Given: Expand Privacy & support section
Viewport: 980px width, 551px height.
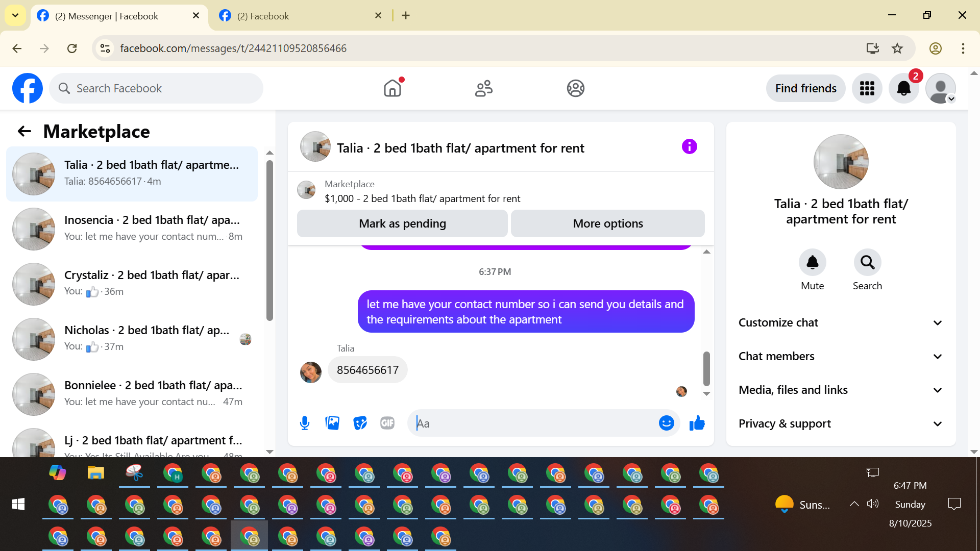Looking at the screenshot, I should coord(840,423).
